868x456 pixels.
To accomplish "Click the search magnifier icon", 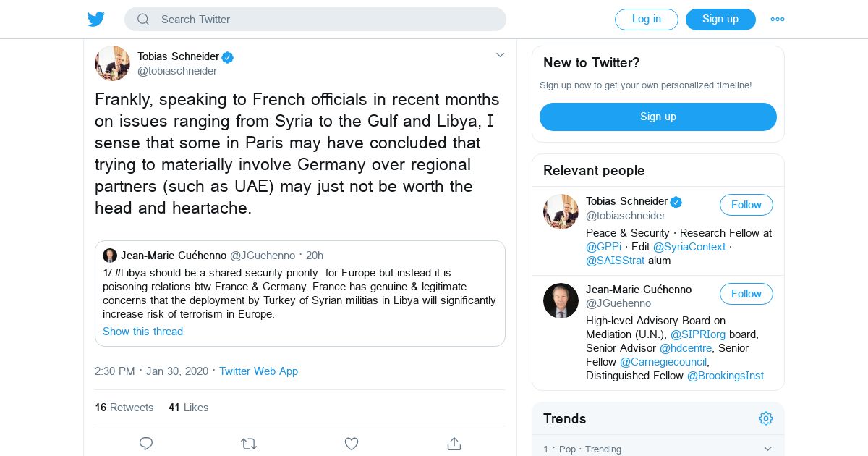I will coord(143,20).
